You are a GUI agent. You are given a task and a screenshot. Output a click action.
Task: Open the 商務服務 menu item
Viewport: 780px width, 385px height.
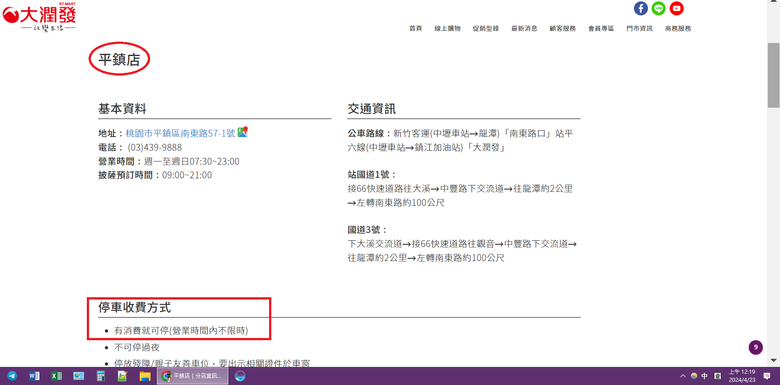coord(678,29)
